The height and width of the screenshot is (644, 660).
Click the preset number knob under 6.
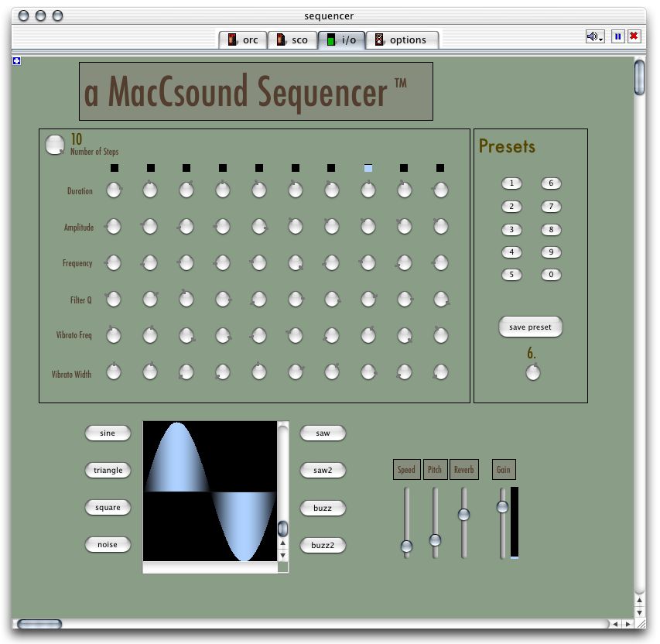(533, 373)
